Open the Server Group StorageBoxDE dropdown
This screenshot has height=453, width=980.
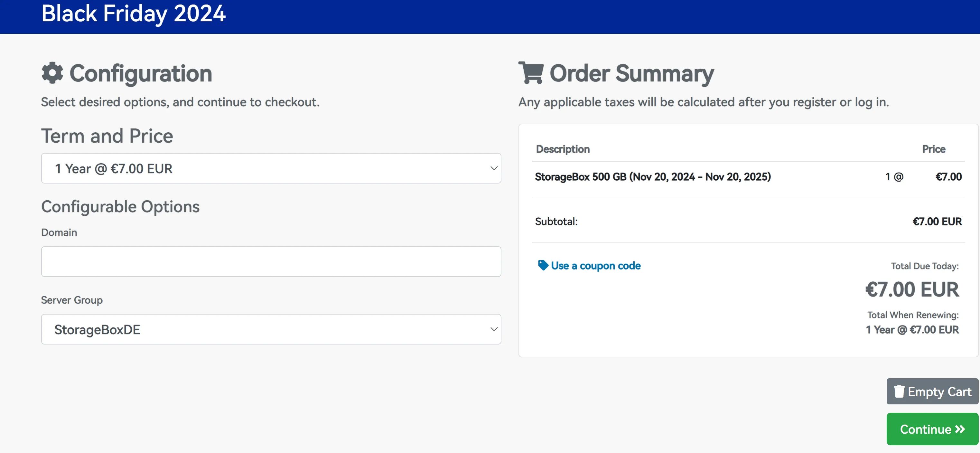(271, 329)
